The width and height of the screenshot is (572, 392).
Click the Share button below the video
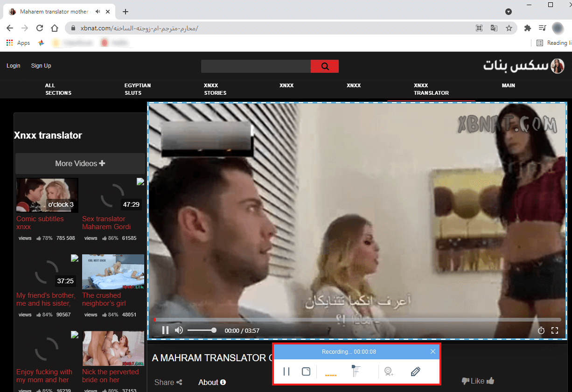point(168,382)
